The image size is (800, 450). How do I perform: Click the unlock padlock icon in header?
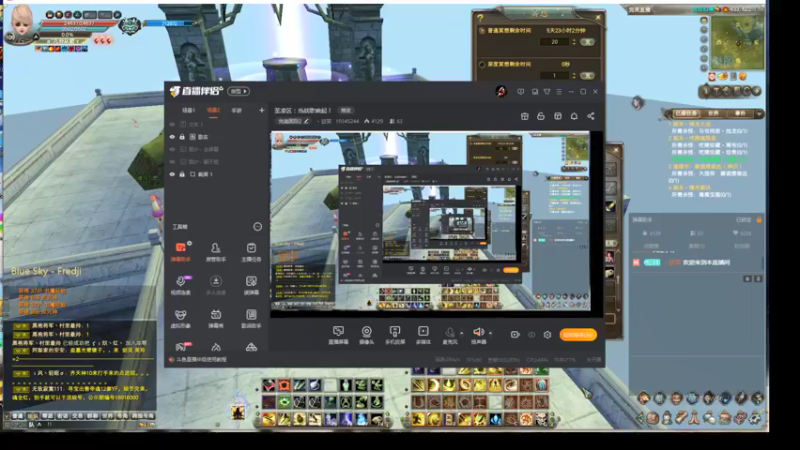tap(541, 116)
